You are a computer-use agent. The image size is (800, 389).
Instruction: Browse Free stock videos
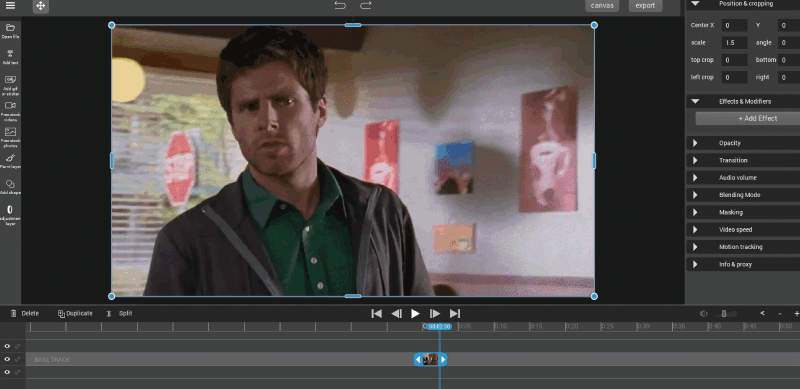10,105
